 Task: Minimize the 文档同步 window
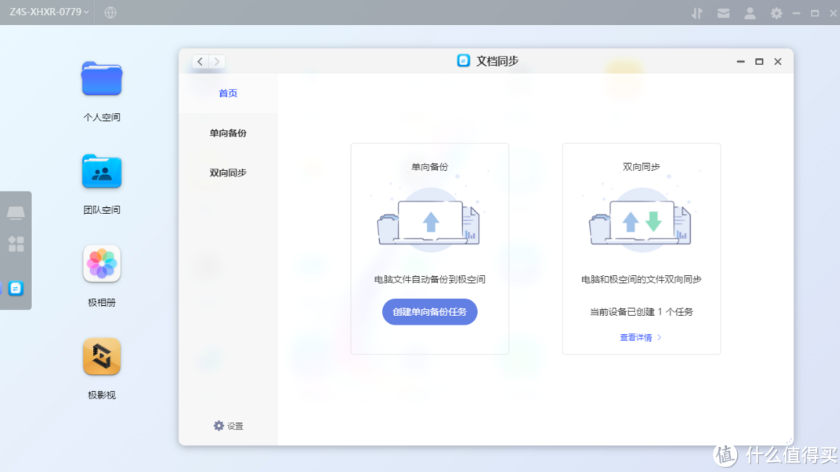(x=740, y=62)
